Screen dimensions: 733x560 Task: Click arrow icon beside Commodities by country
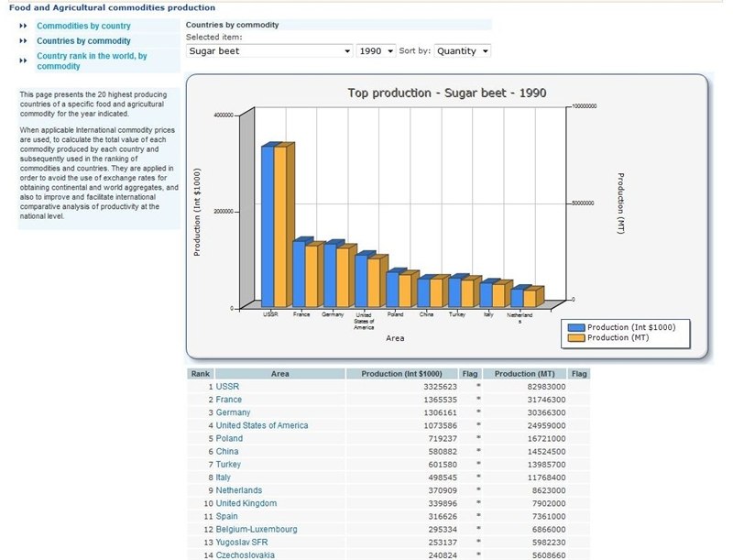pyautogui.click(x=24, y=27)
